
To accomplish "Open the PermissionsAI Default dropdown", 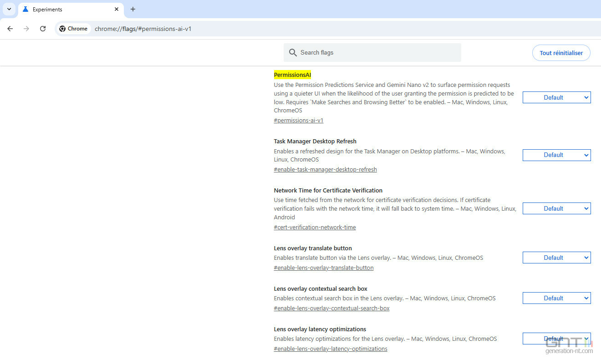I will [x=556, y=97].
